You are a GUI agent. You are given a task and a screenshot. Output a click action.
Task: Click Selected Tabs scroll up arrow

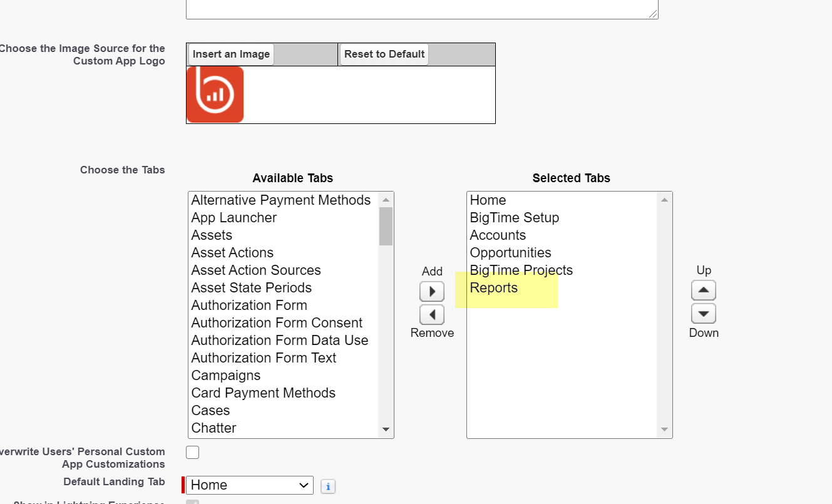pos(664,200)
